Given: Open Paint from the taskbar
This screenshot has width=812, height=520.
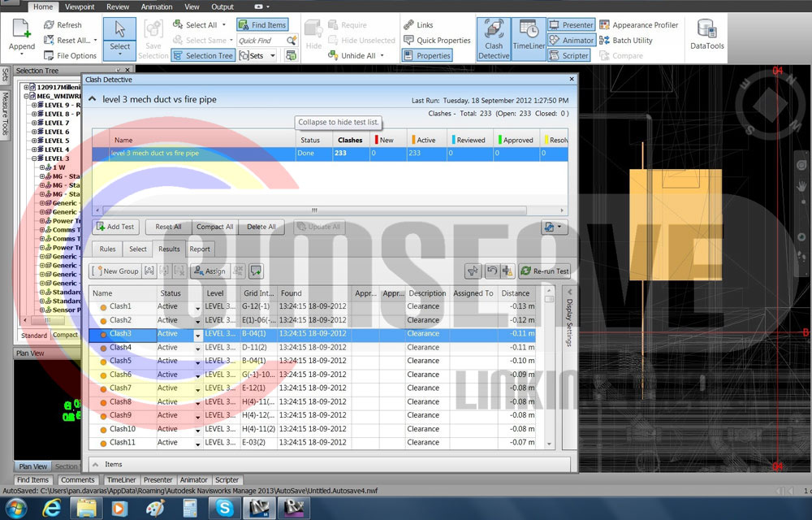Looking at the screenshot, I should point(155,508).
